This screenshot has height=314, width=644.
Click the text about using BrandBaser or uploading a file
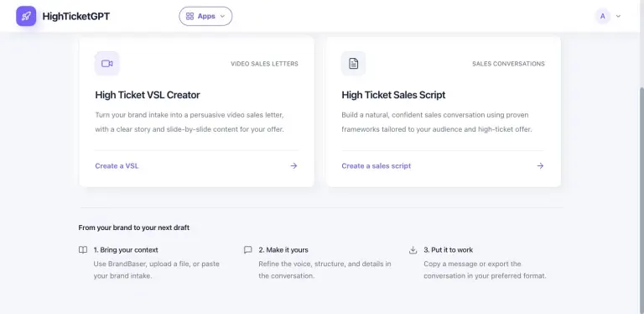157,270
